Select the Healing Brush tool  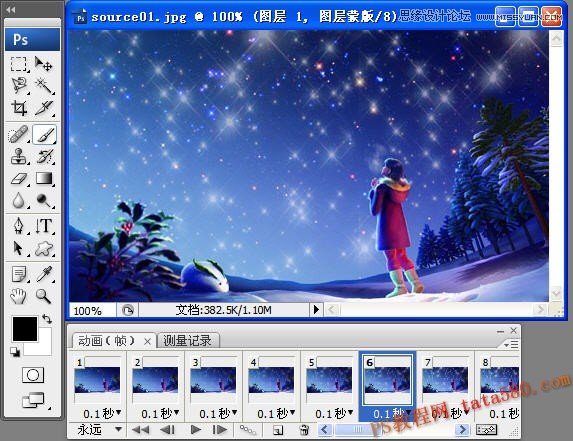[x=19, y=134]
